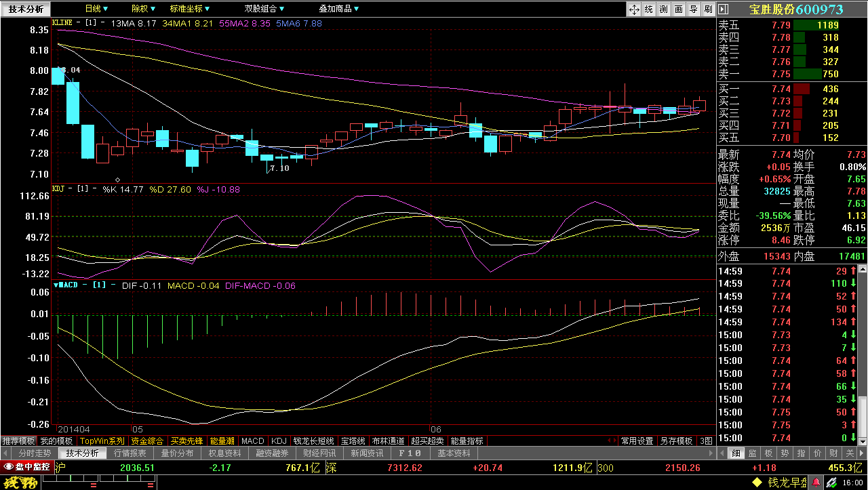Go to 分时走势 intraday view

34,453
